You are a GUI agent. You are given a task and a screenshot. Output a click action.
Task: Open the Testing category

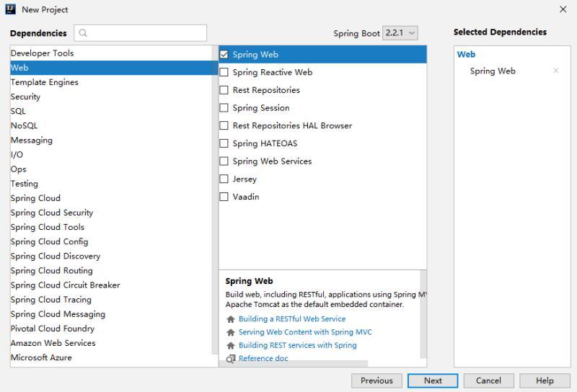coord(111,184)
